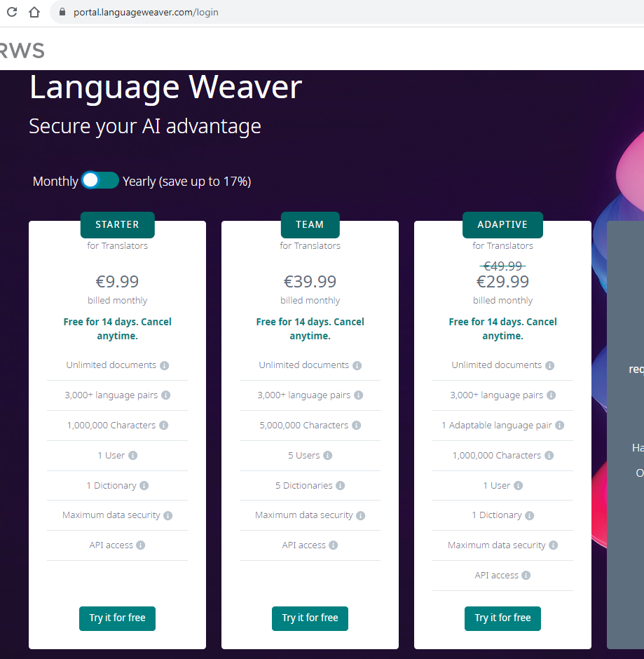
Task: Show info for Starter Maximum data security
Action: pyautogui.click(x=168, y=516)
